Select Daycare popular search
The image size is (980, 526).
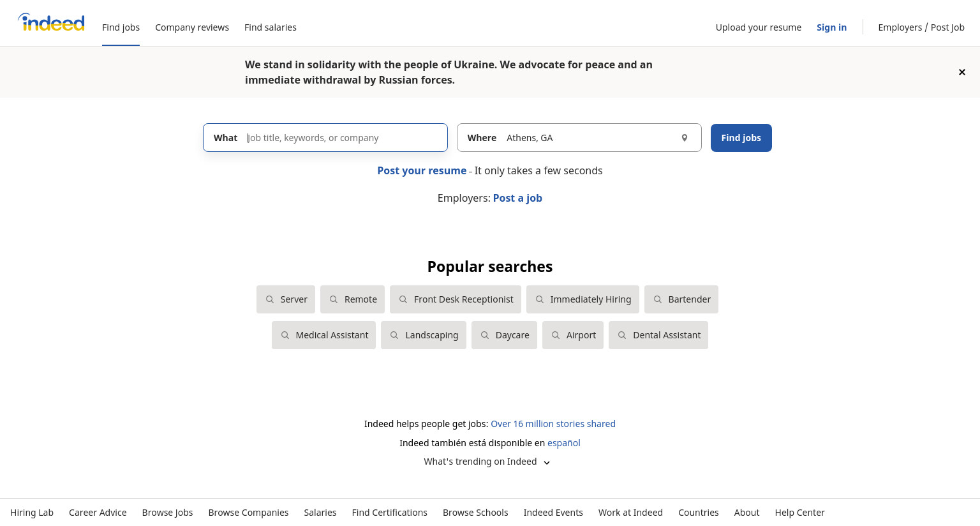504,335
